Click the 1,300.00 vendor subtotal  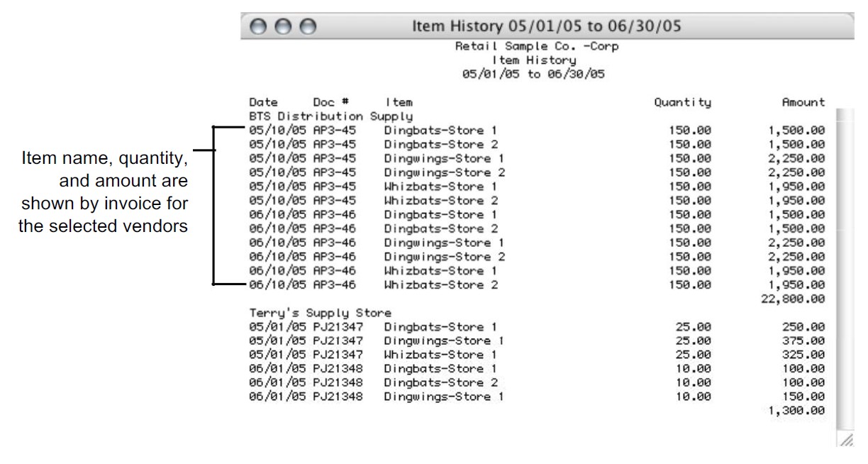tap(796, 411)
